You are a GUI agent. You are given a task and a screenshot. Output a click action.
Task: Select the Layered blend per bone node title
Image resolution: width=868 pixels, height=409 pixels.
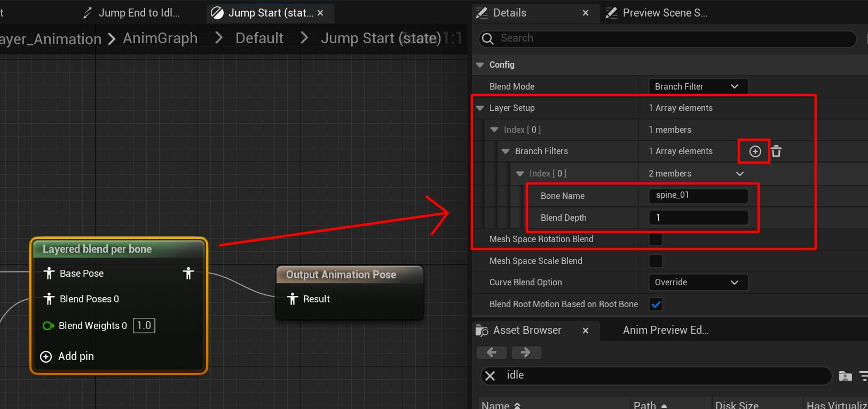[97, 249]
